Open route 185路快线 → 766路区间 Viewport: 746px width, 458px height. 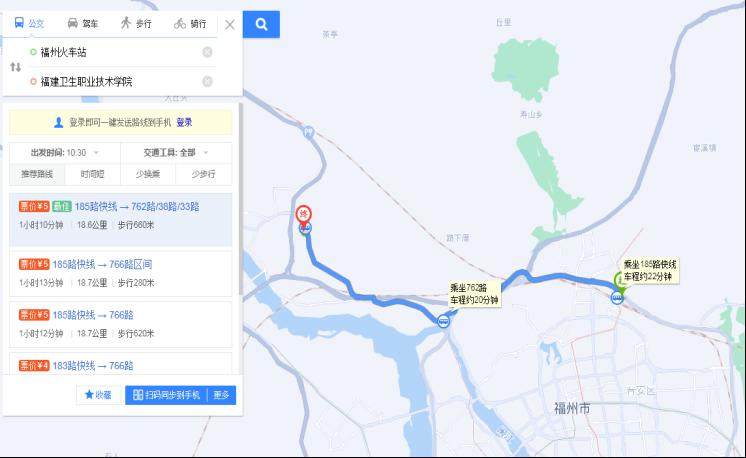click(120, 273)
